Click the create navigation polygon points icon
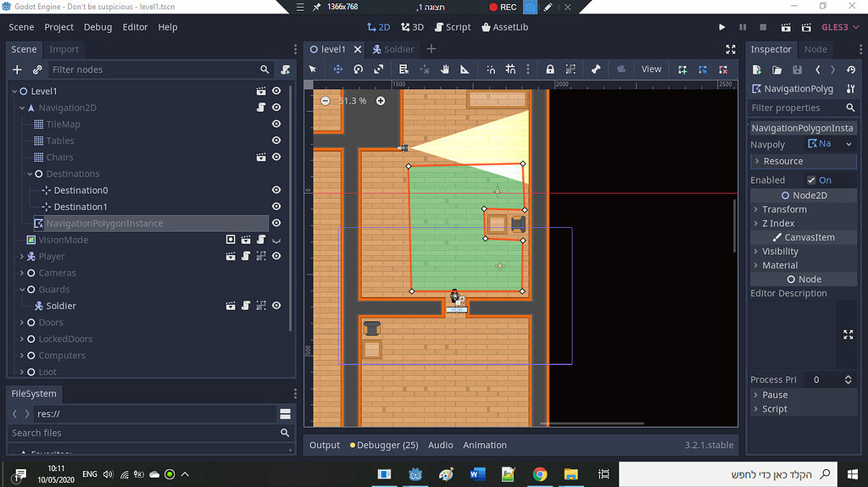Screen dimensions: 868x487 point(682,69)
